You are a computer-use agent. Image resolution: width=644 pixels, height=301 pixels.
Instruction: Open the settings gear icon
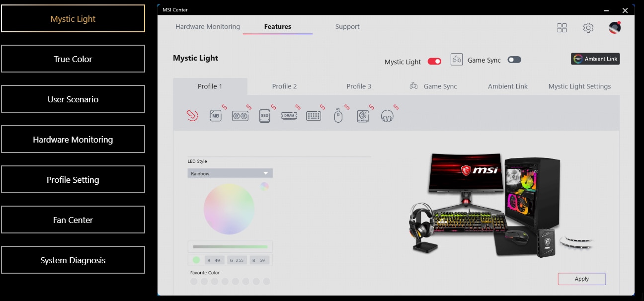coord(588,28)
